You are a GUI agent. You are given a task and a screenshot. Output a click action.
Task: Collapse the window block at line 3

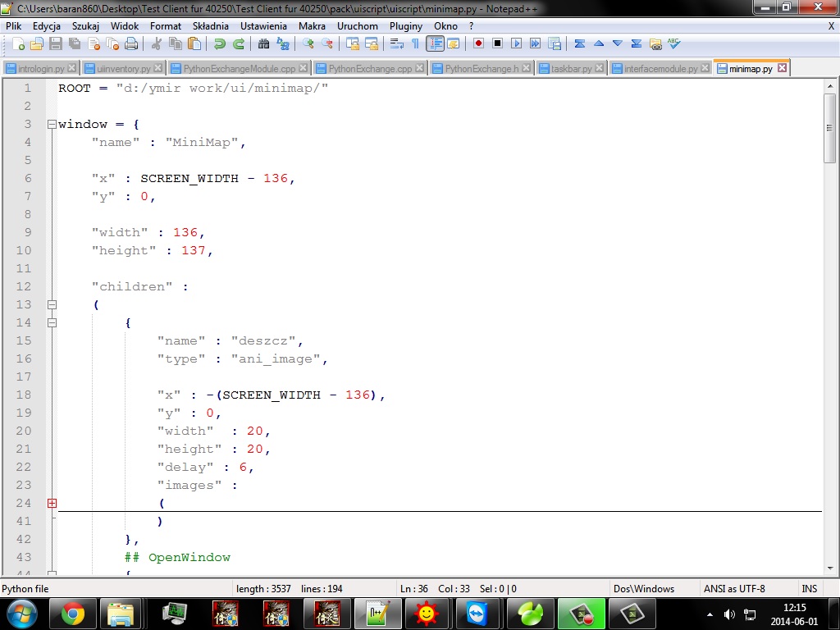52,125
